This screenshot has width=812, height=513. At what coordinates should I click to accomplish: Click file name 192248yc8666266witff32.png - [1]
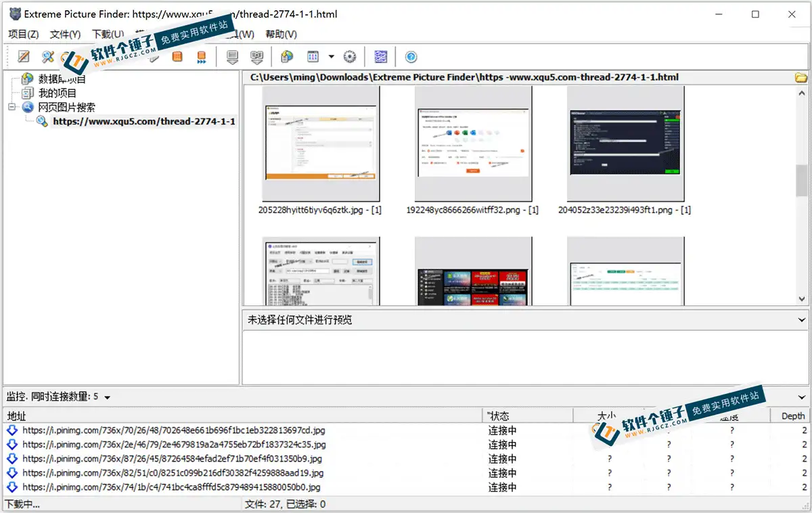472,210
